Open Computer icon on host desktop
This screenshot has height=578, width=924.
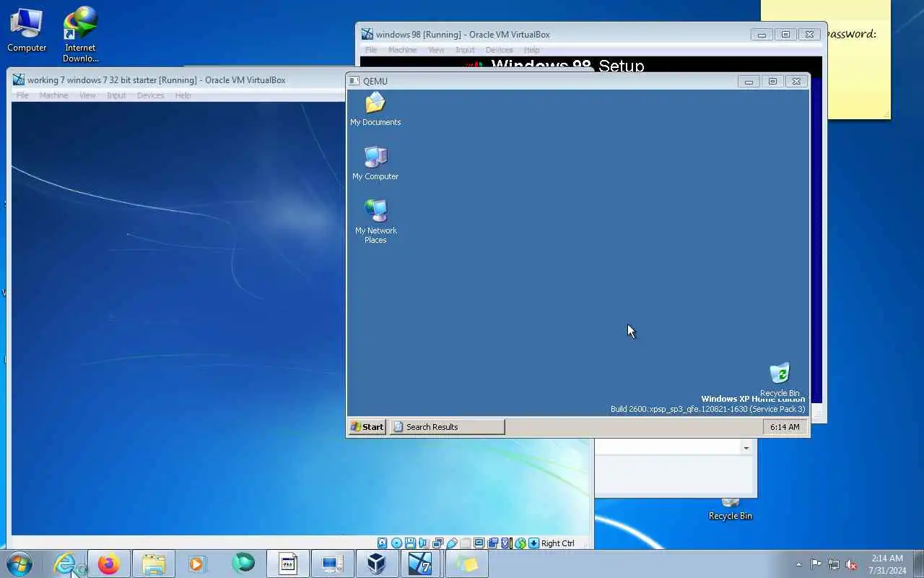tap(27, 30)
